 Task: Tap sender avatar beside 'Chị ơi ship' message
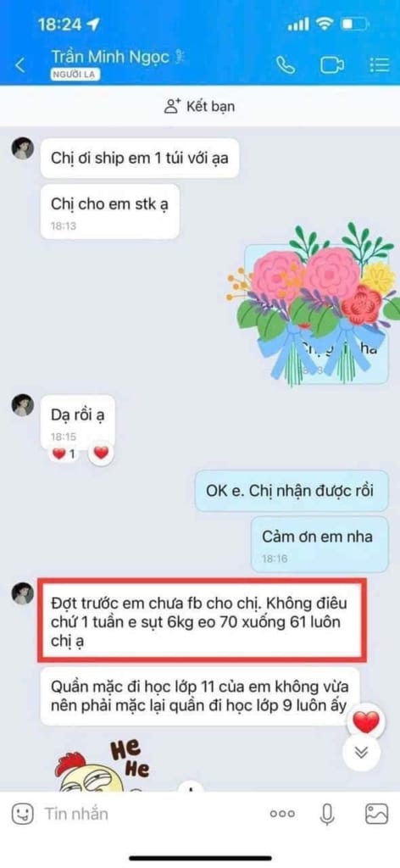(23, 149)
